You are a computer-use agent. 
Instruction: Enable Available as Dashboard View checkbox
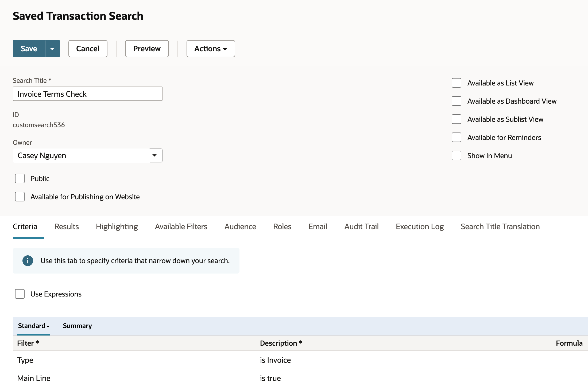(457, 101)
